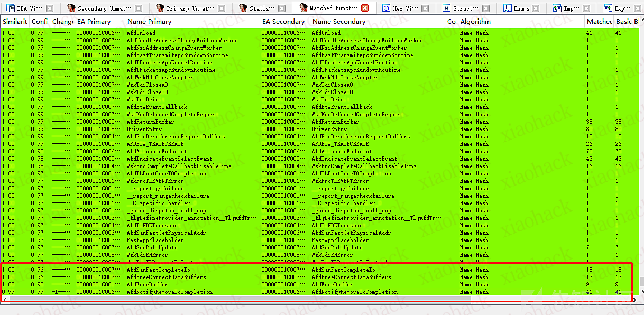Sort by the Name Primary column header

149,22
